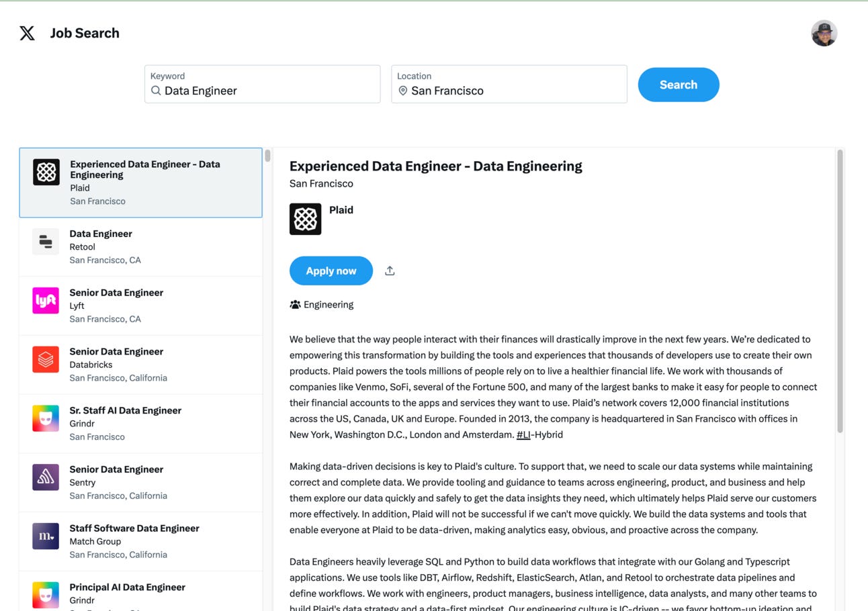Select the Lyft Senior Data Engineer listing
Image resolution: width=868 pixels, height=611 pixels.
[140, 306]
